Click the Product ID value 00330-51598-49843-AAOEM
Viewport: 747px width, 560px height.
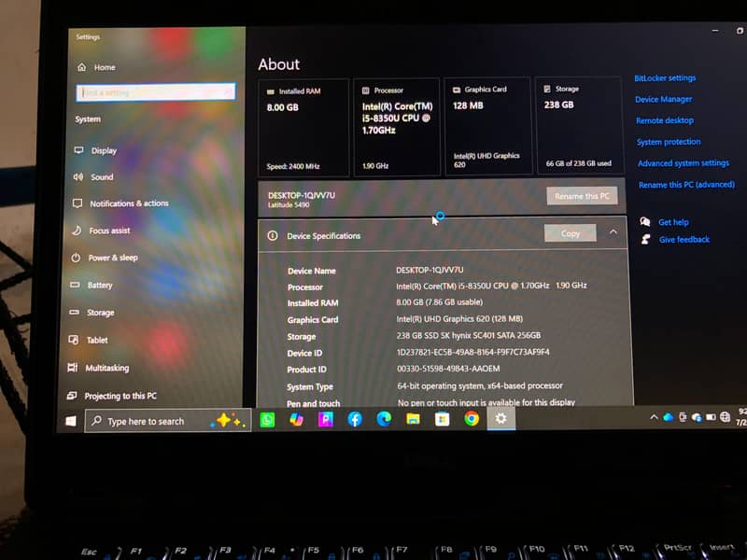[x=448, y=369]
